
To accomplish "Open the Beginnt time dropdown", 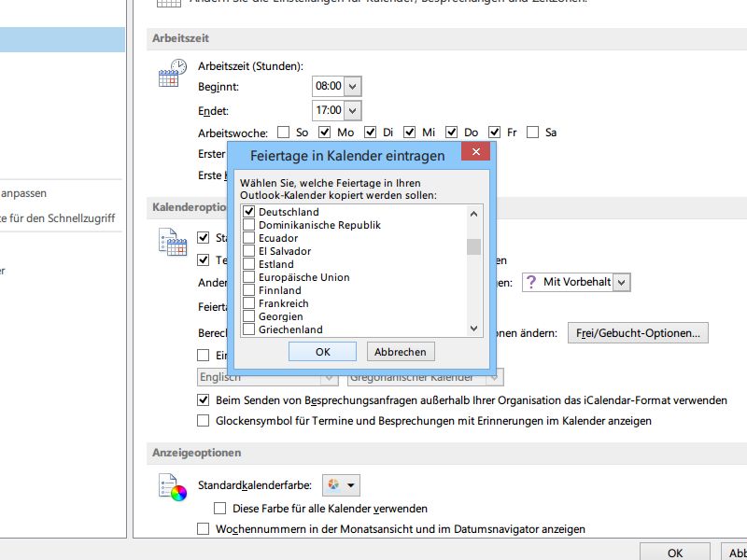I will [x=352, y=86].
